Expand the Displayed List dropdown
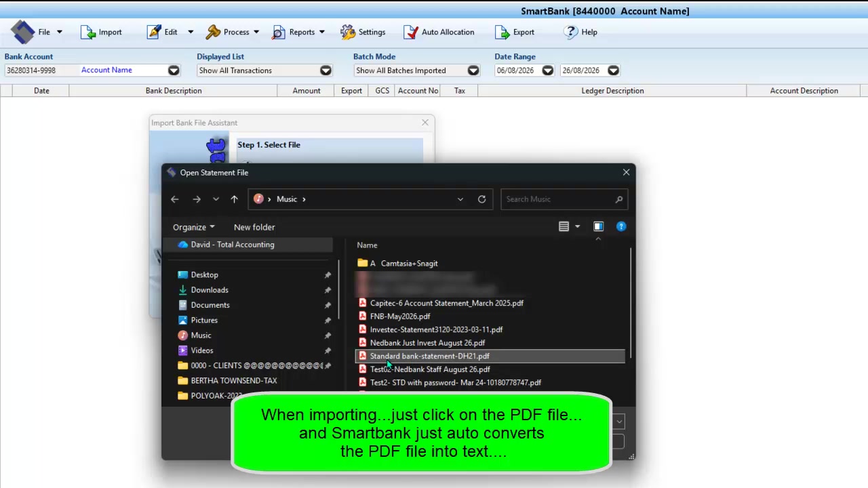The width and height of the screenshot is (868, 488). point(325,70)
